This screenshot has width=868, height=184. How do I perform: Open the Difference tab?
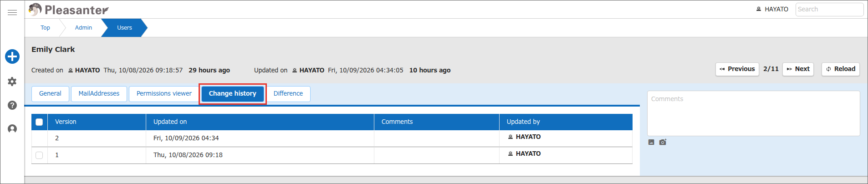(x=288, y=94)
